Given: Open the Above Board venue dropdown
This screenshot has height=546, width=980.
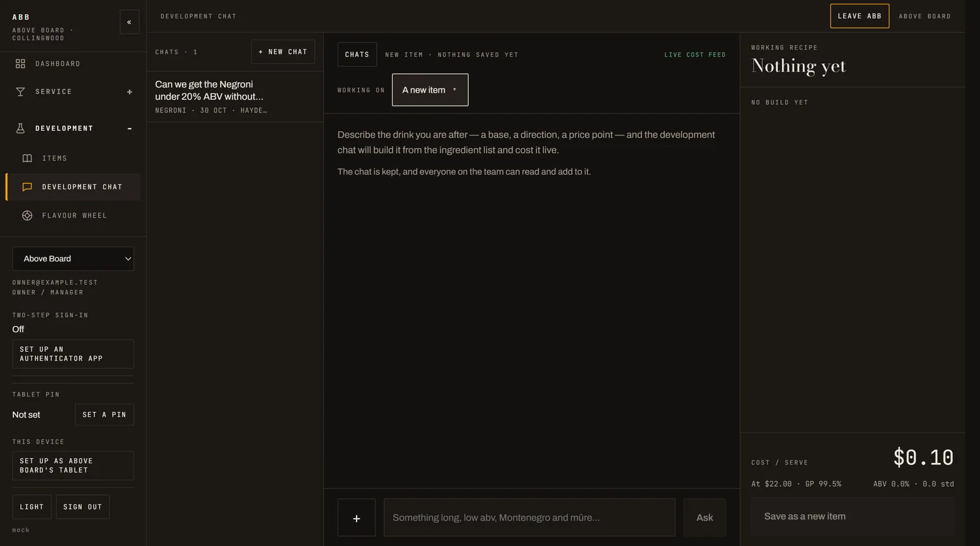Looking at the screenshot, I should 73,259.
